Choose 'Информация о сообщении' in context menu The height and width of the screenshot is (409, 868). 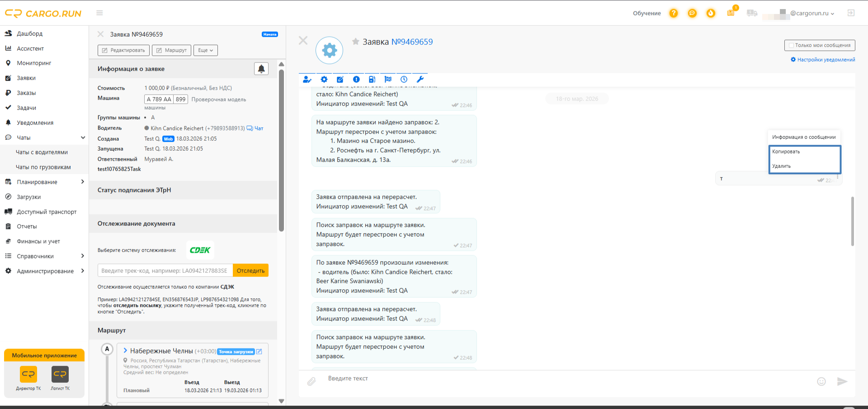click(804, 137)
